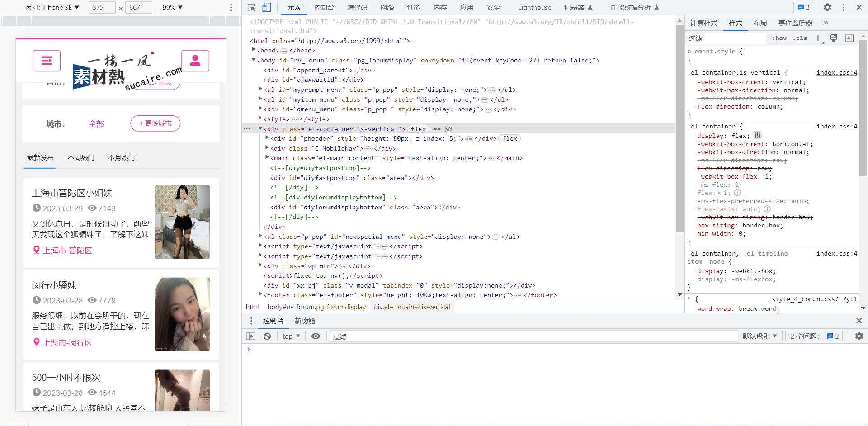Open index.css:4 link for .el-container.is-vertical
868x426 pixels.
coord(836,72)
